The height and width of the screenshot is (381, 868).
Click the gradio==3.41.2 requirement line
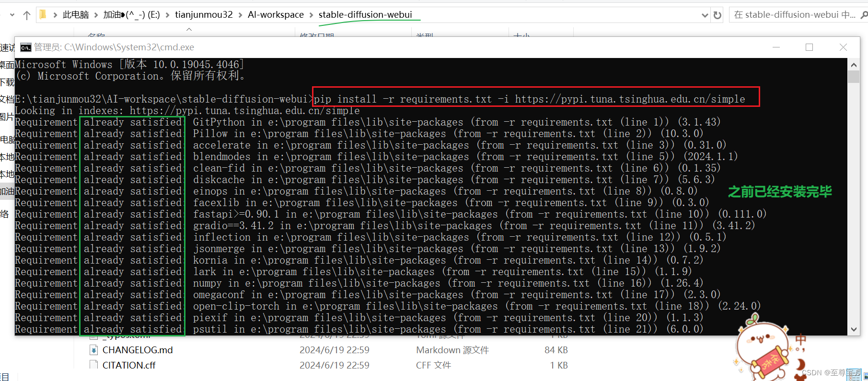(x=385, y=226)
